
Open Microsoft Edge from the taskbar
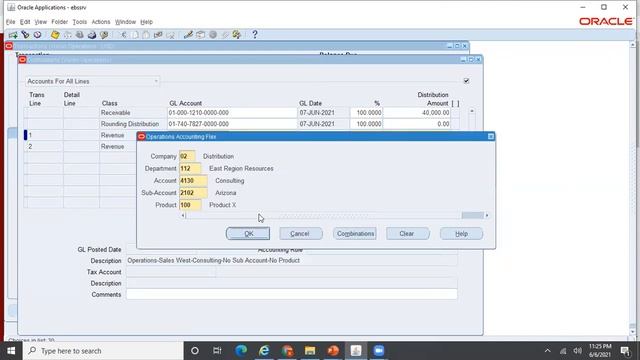click(241, 351)
